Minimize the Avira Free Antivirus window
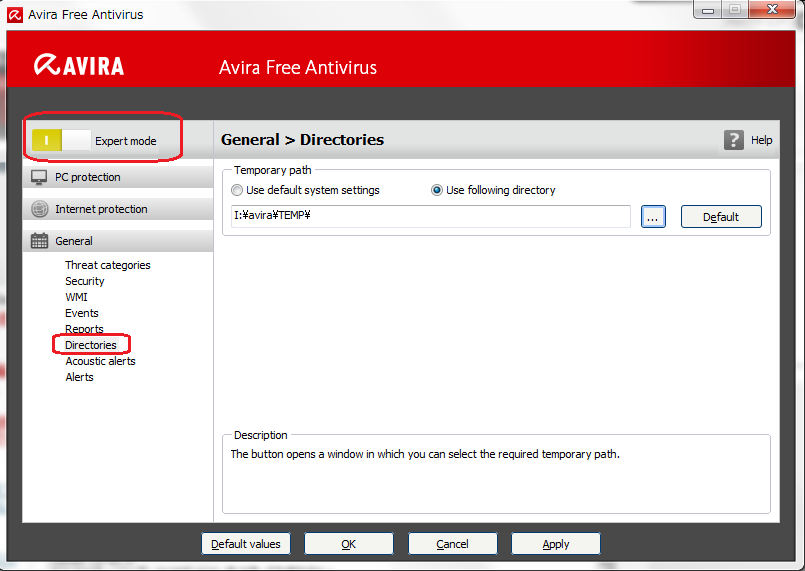The width and height of the screenshot is (805, 571). pos(708,10)
